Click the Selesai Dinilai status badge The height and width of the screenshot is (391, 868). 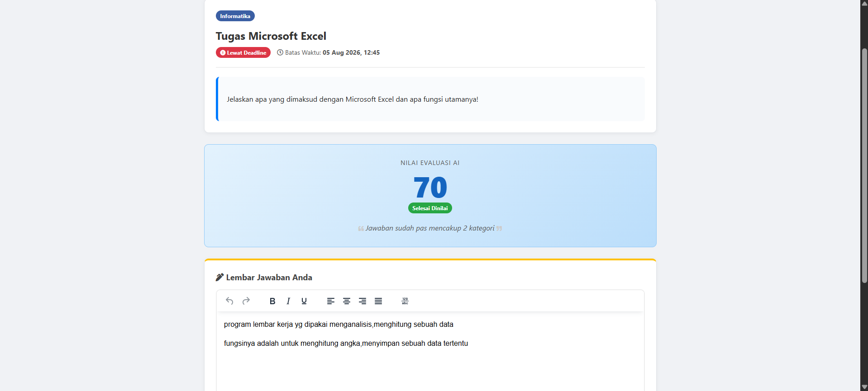coord(430,208)
